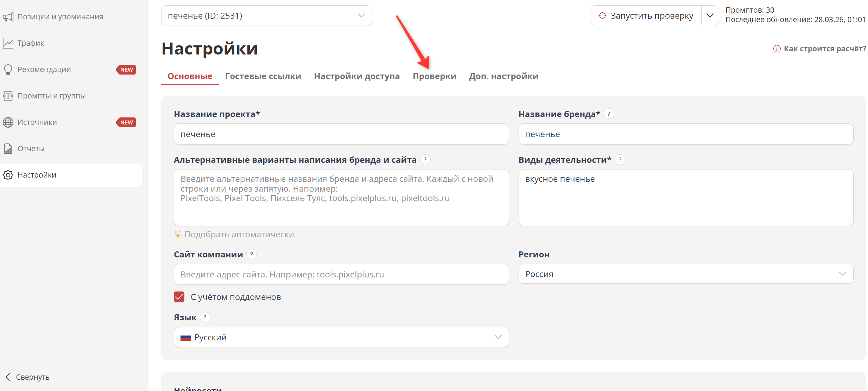Switch to the Проверки tab
The image size is (868, 391).
(x=434, y=76)
